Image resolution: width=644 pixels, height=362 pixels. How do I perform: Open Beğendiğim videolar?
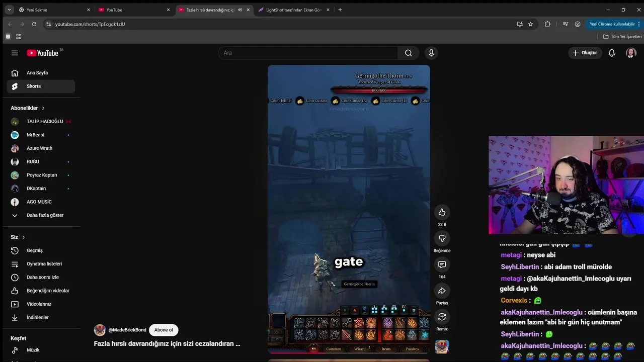pos(41,291)
